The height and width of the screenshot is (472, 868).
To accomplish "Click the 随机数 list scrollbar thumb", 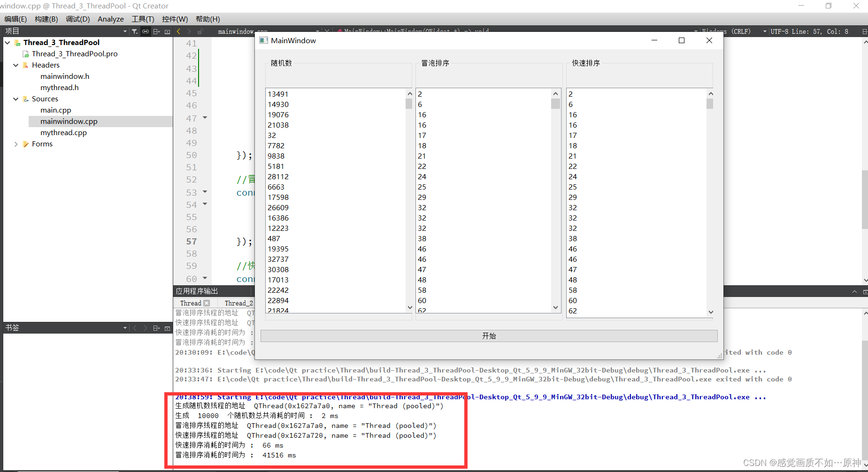I will coord(409,104).
